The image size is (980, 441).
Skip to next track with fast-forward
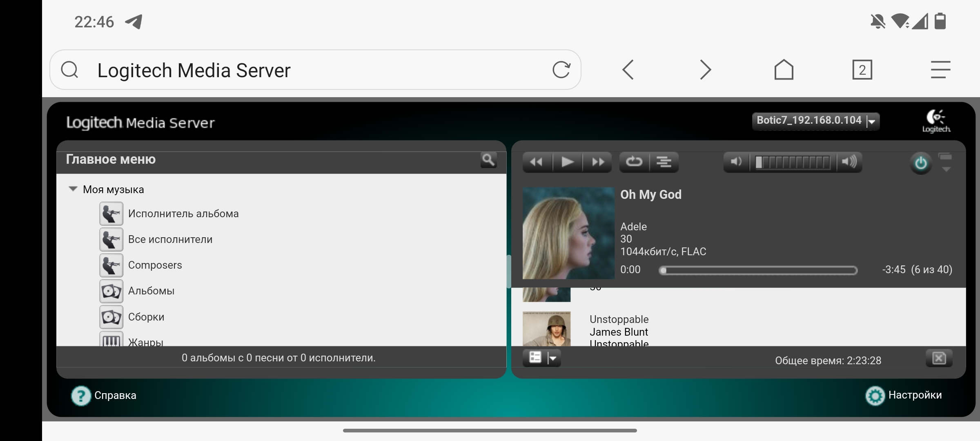pos(597,162)
